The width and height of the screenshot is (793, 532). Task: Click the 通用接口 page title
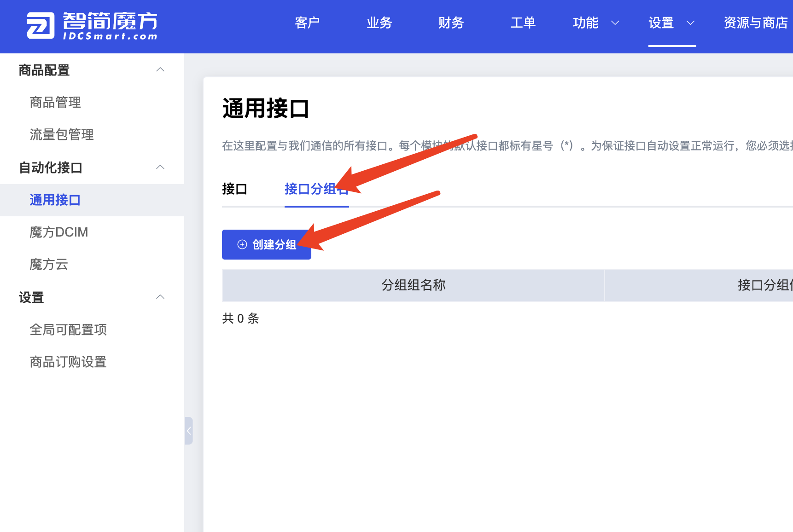(266, 109)
